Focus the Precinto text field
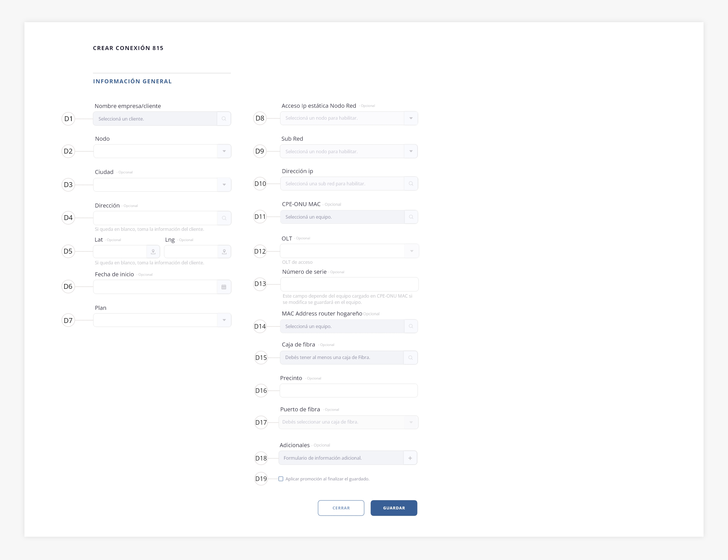The image size is (728, 560). pyautogui.click(x=348, y=390)
